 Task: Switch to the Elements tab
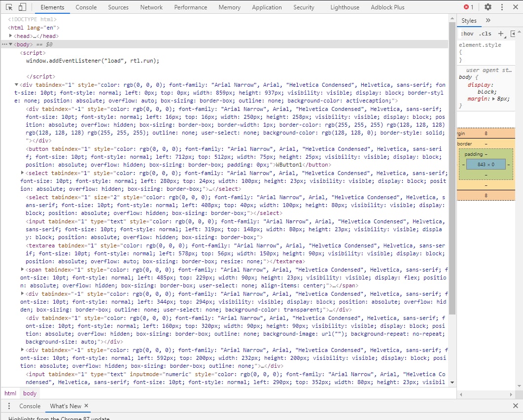pos(52,7)
